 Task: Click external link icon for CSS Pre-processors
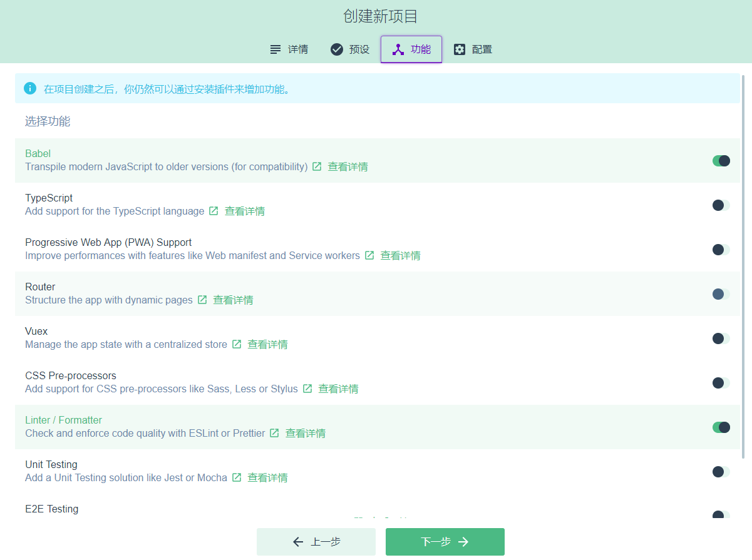[x=307, y=389]
